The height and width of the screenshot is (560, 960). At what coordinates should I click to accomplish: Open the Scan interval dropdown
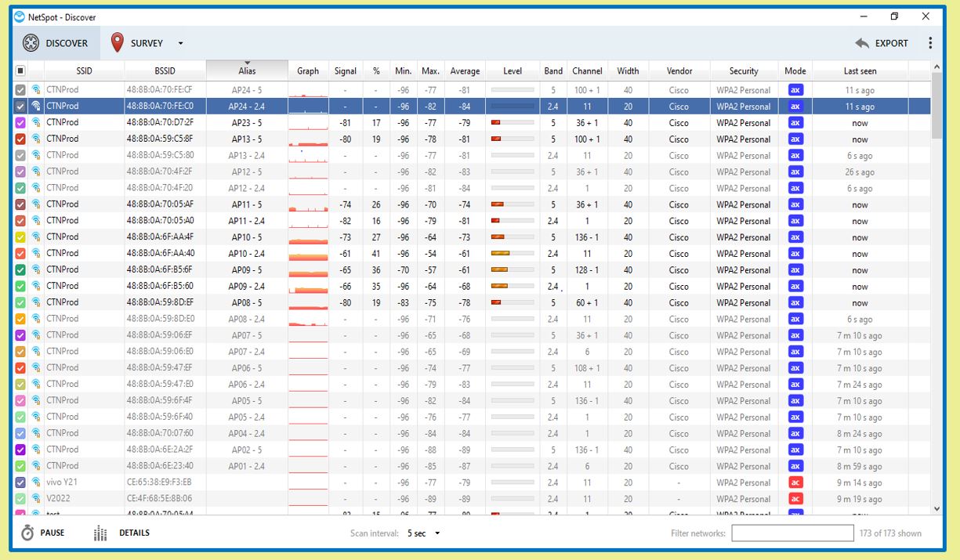coord(424,533)
